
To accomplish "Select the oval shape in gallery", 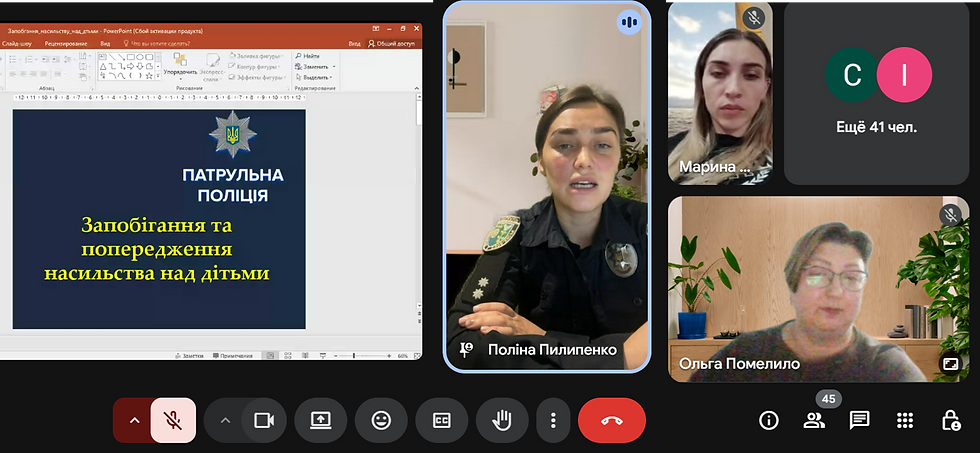I will (139, 57).
